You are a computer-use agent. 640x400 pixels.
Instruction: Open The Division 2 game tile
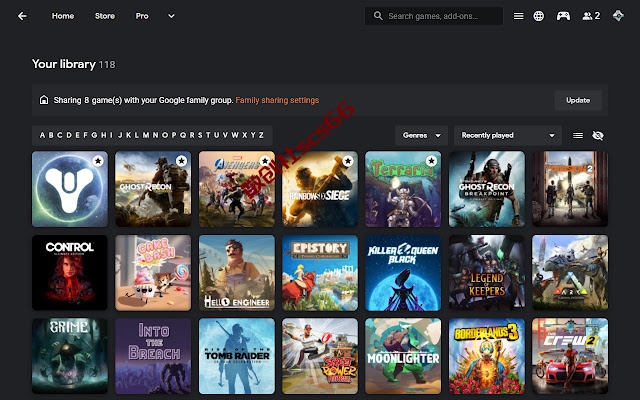(570, 189)
